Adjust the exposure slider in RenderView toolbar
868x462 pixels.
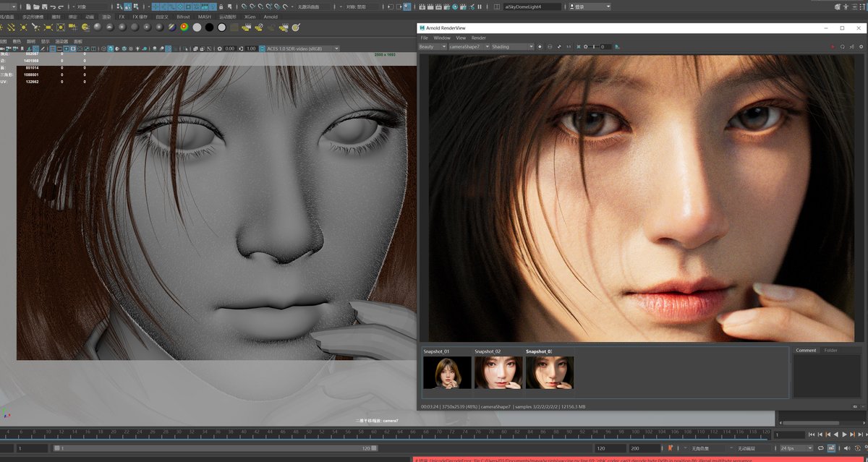595,46
